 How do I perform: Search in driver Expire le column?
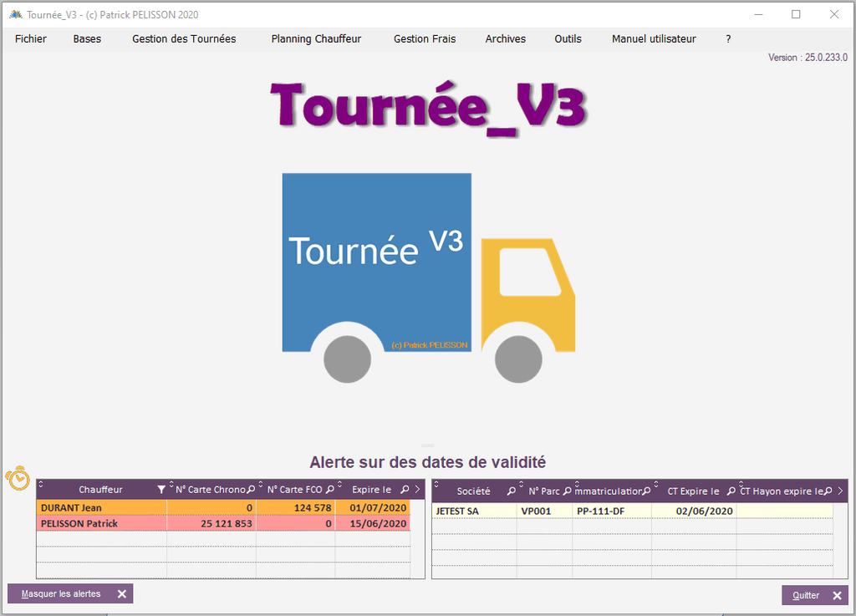(405, 490)
